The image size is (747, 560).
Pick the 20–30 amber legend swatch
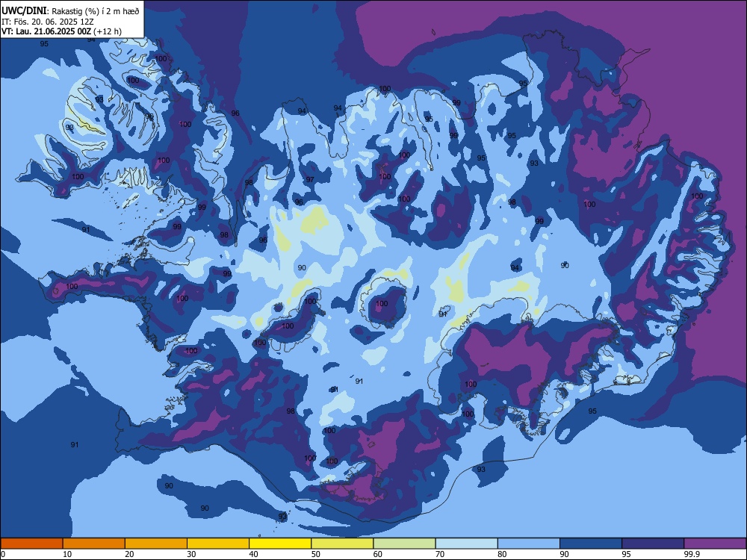(x=156, y=544)
